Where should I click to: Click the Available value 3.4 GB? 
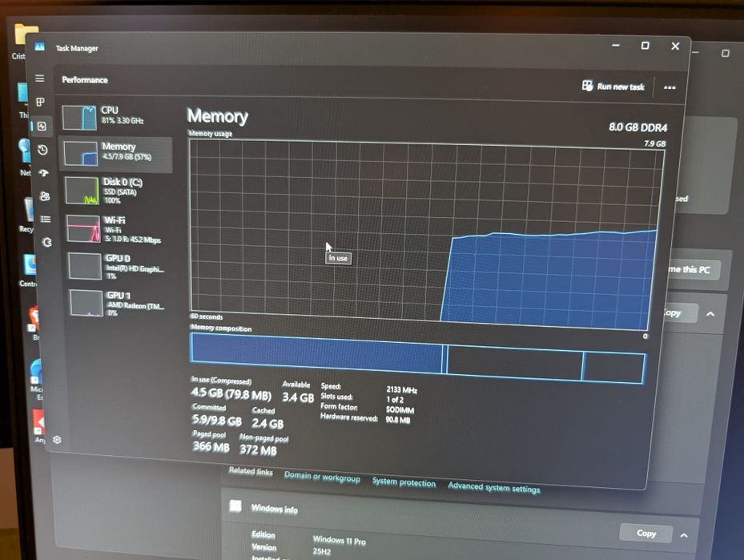click(298, 397)
